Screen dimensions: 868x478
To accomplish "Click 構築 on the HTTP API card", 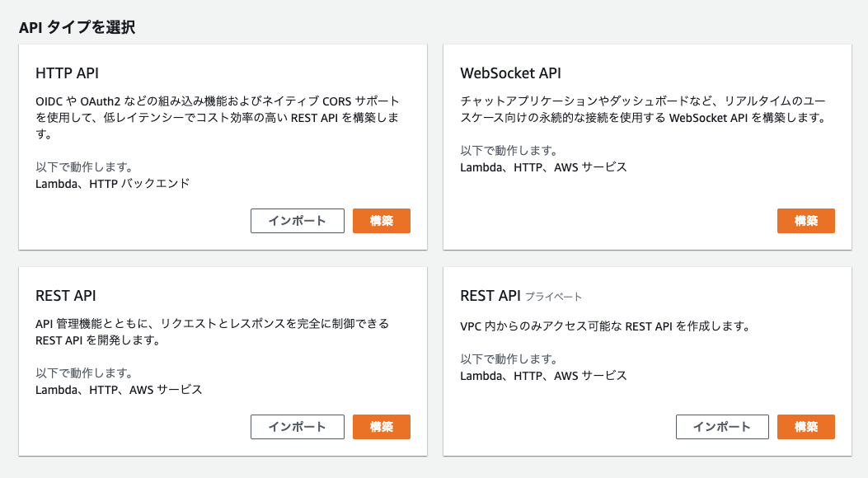I will [x=381, y=221].
